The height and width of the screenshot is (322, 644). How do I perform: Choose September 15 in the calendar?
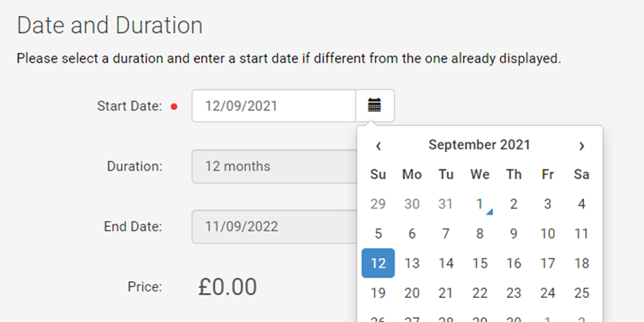(x=480, y=264)
